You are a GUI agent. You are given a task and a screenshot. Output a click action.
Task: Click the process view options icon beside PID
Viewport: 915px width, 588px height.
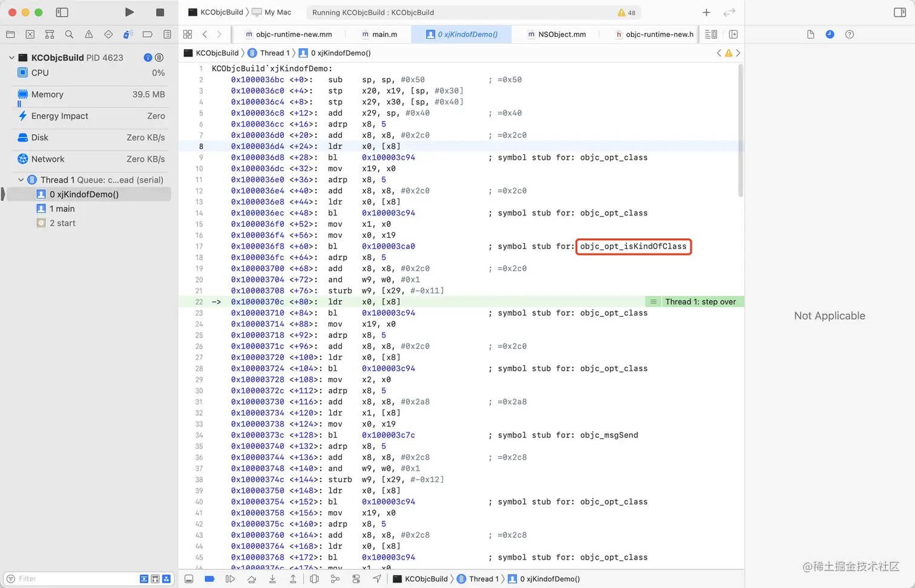click(159, 57)
